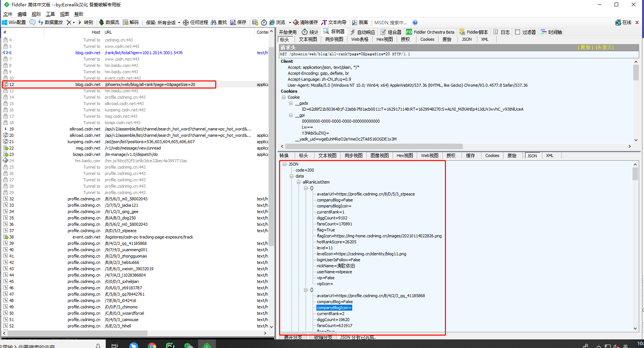Open the 工具 menu
644x348 pixels.
(x=50, y=14)
